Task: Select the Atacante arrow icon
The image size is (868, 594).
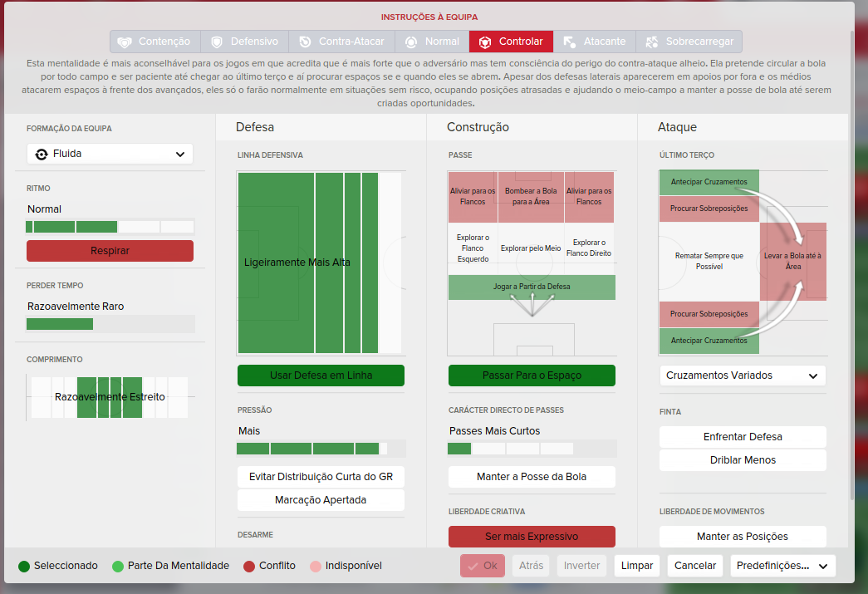Action: tap(570, 42)
